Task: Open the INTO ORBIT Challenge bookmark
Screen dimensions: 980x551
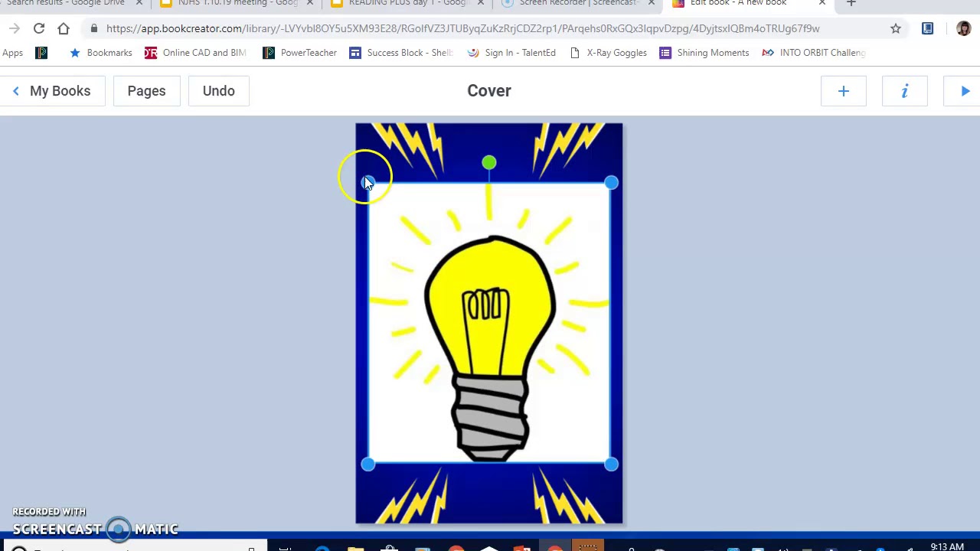Action: 814,53
